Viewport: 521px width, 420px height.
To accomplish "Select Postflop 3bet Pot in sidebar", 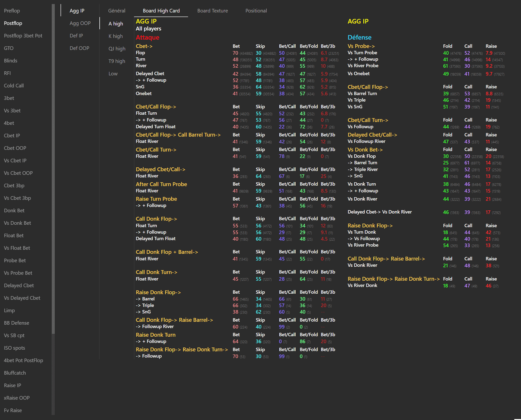I will click(23, 36).
